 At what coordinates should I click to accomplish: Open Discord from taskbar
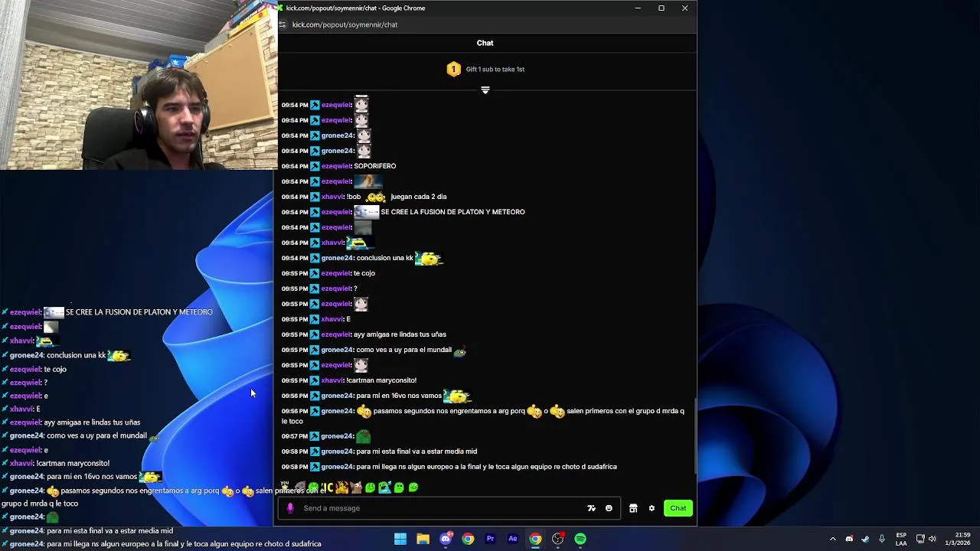pos(446,539)
